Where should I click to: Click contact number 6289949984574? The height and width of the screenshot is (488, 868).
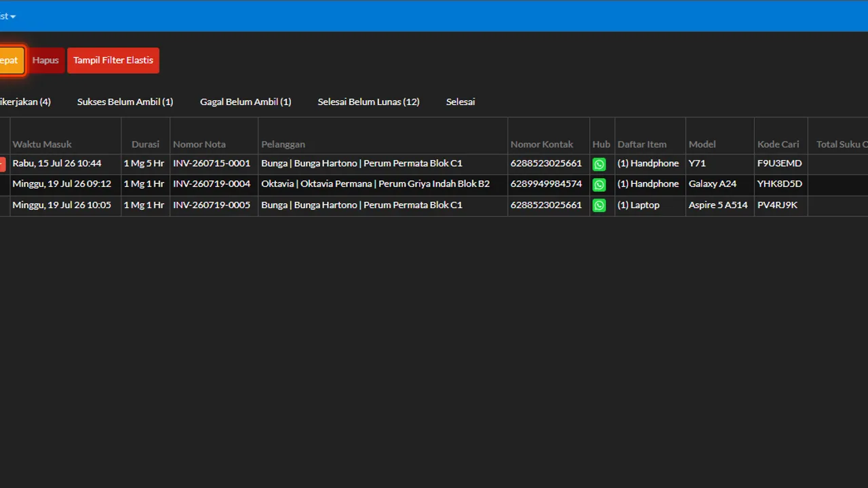[x=547, y=184]
